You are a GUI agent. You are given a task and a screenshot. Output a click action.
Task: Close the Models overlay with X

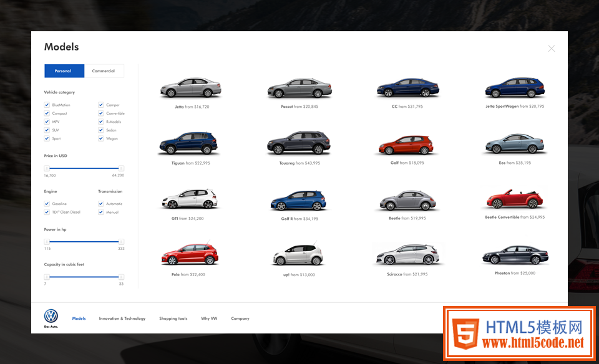click(551, 49)
